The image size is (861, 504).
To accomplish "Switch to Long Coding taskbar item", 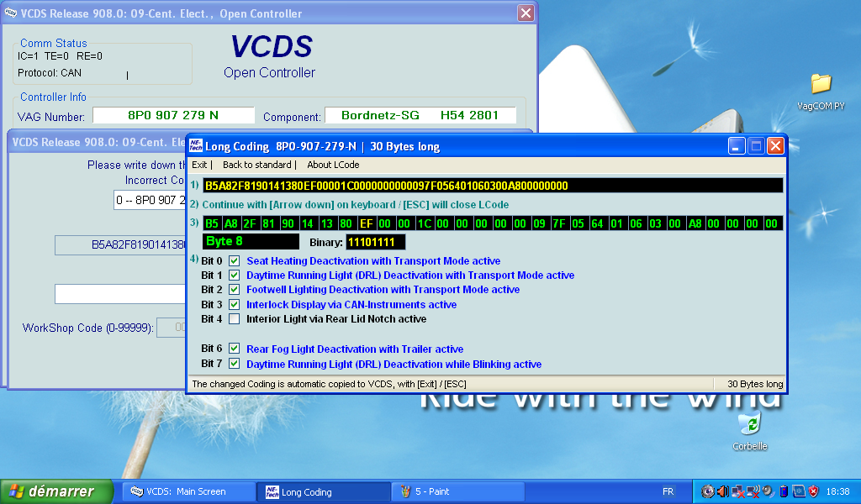I will coord(325,491).
